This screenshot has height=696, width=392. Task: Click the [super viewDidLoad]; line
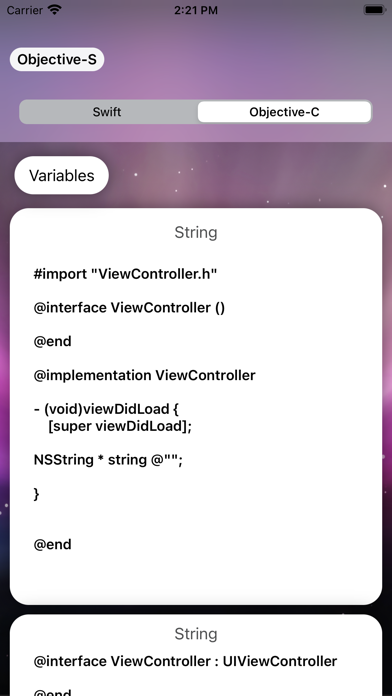(x=120, y=427)
